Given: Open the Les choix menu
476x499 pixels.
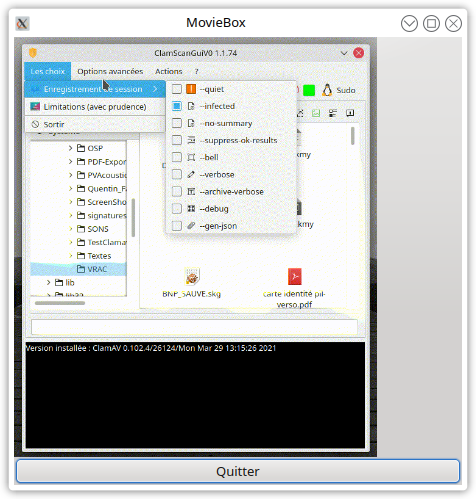Looking at the screenshot, I should coord(47,71).
